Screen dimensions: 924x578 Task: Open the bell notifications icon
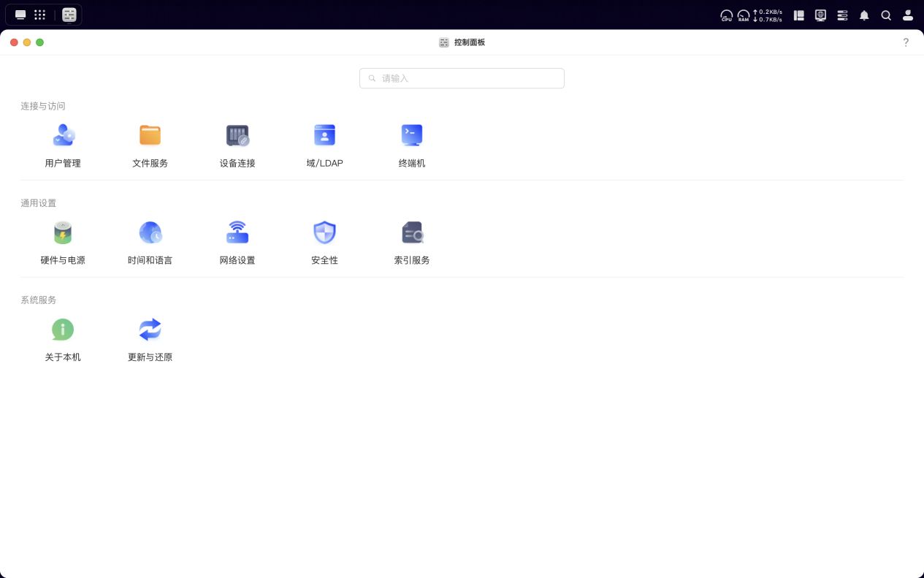[x=864, y=15]
